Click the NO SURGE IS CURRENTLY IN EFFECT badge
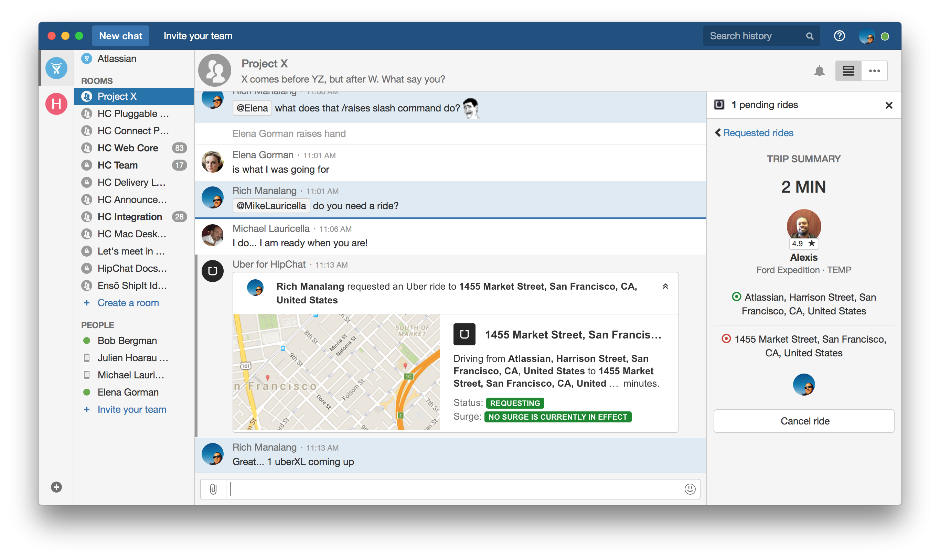The image size is (940, 560). (557, 417)
